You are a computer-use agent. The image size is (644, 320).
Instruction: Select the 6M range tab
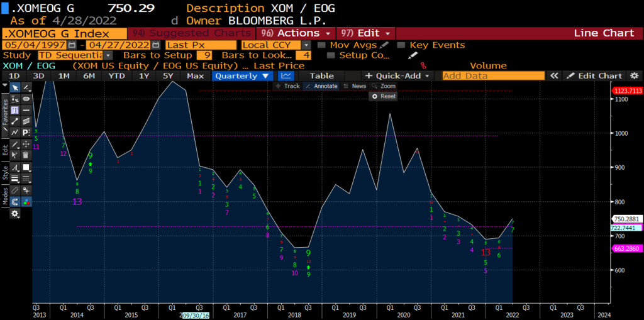[89, 76]
